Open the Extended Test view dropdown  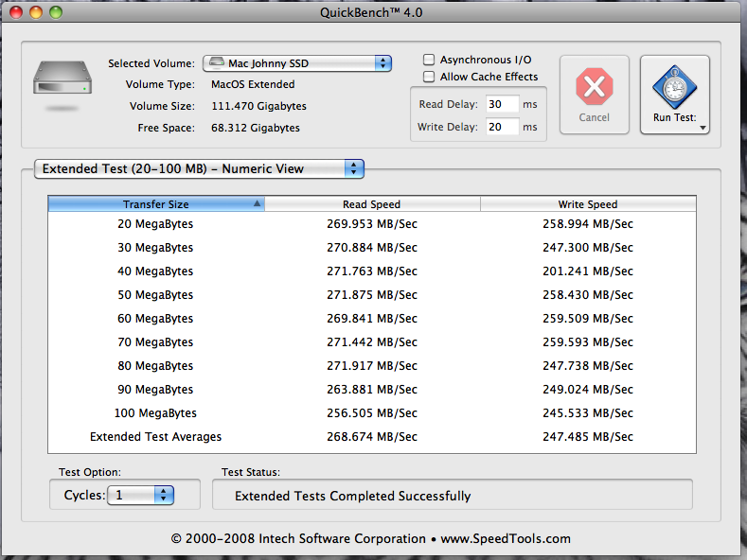click(199, 169)
